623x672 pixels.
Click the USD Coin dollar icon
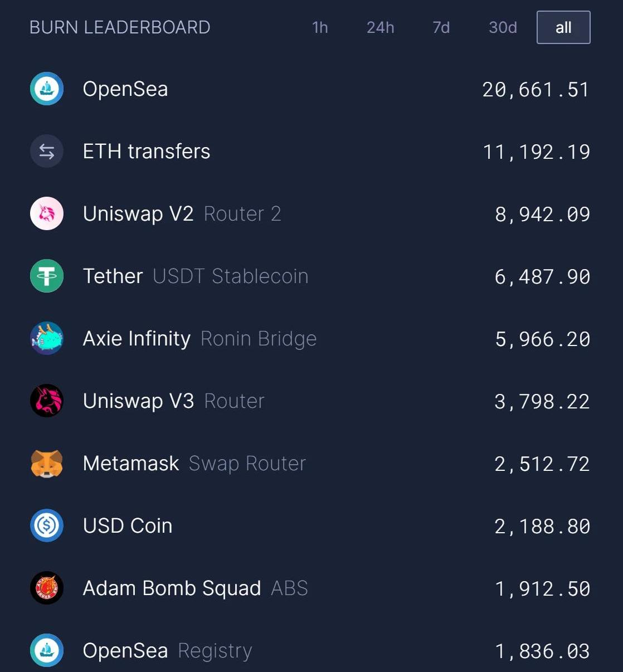click(x=47, y=526)
